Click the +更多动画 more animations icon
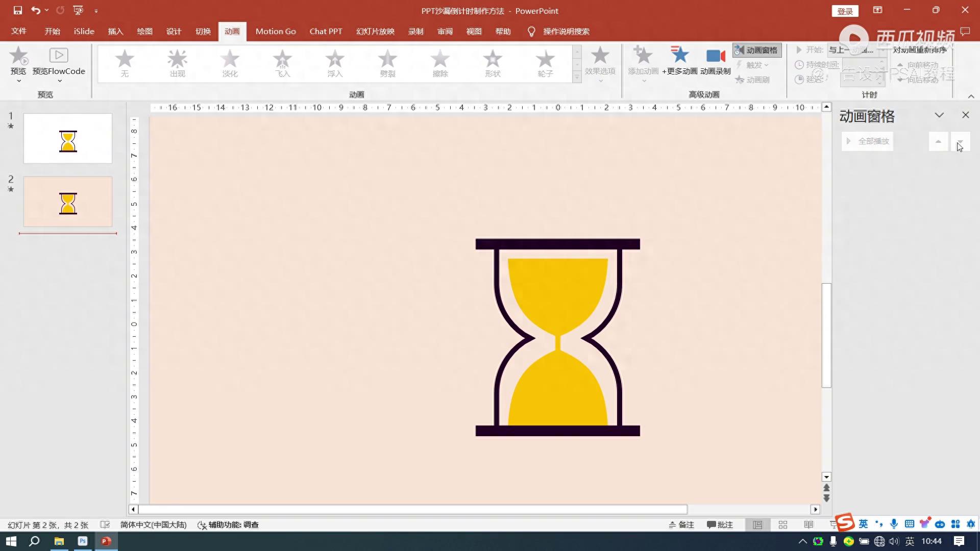This screenshot has height=551, width=980. click(x=679, y=55)
